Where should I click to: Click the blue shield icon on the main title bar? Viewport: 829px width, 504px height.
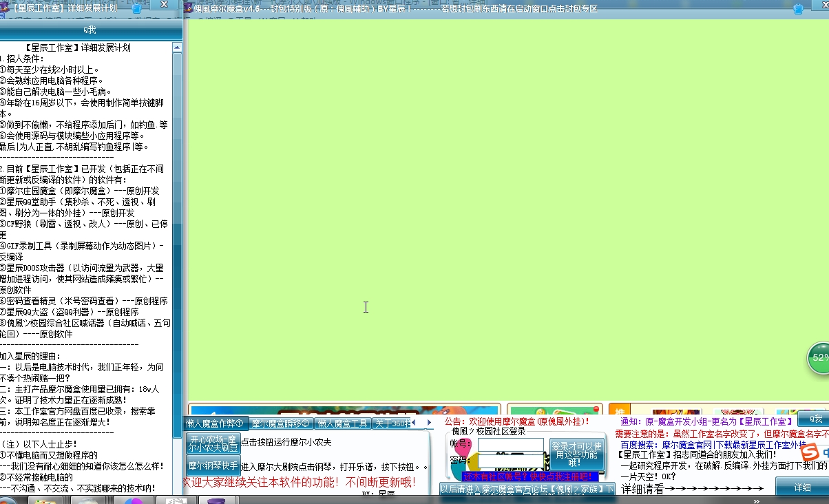click(798, 9)
